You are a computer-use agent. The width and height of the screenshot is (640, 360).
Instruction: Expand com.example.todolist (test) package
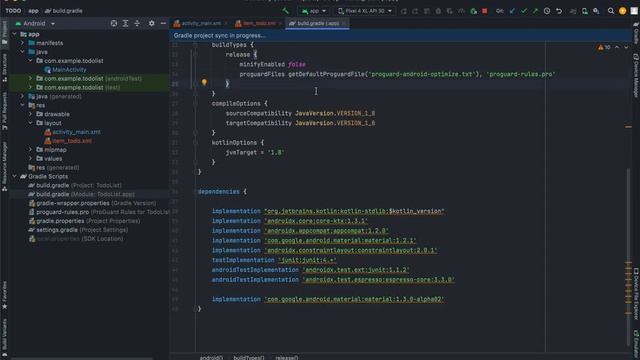[31, 87]
